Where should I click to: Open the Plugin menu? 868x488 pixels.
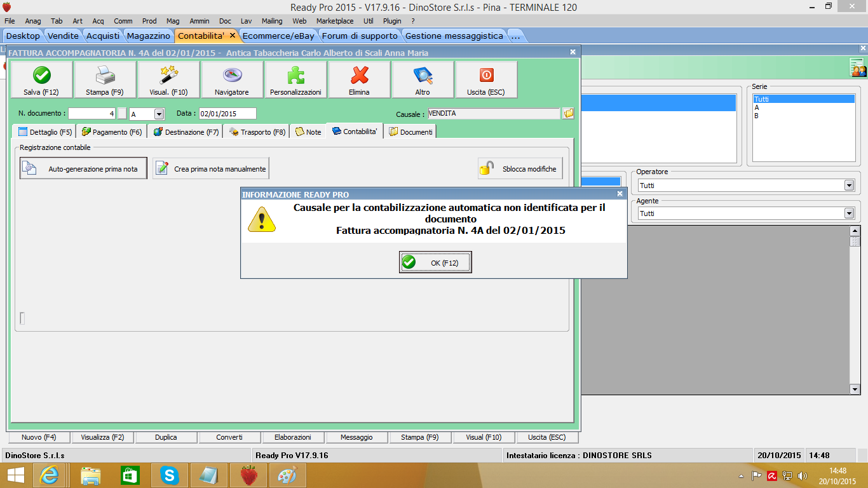tap(392, 21)
